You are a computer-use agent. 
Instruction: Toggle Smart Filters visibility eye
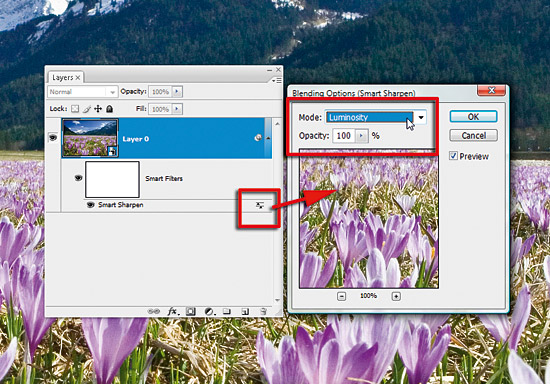point(79,178)
